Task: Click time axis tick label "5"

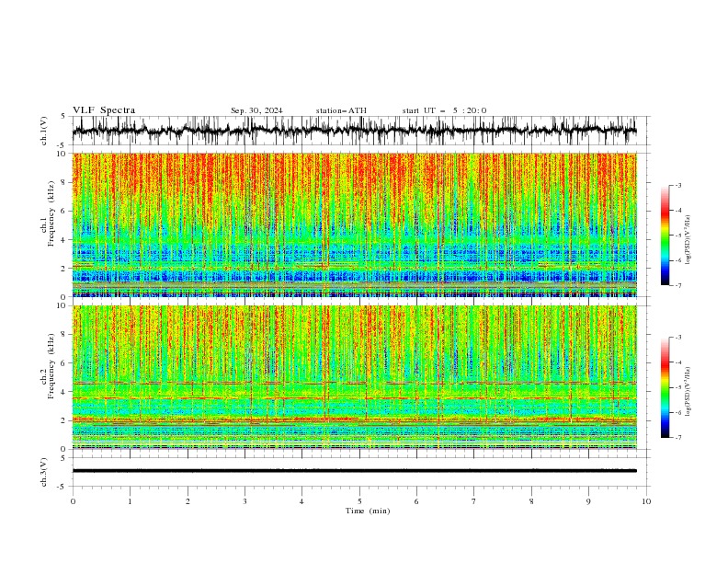Action: coord(359,501)
